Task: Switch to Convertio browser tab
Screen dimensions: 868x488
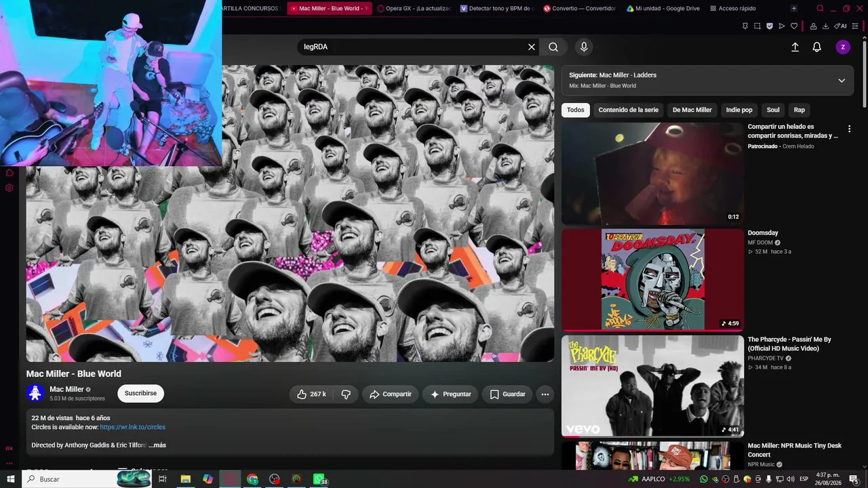Action: point(580,8)
